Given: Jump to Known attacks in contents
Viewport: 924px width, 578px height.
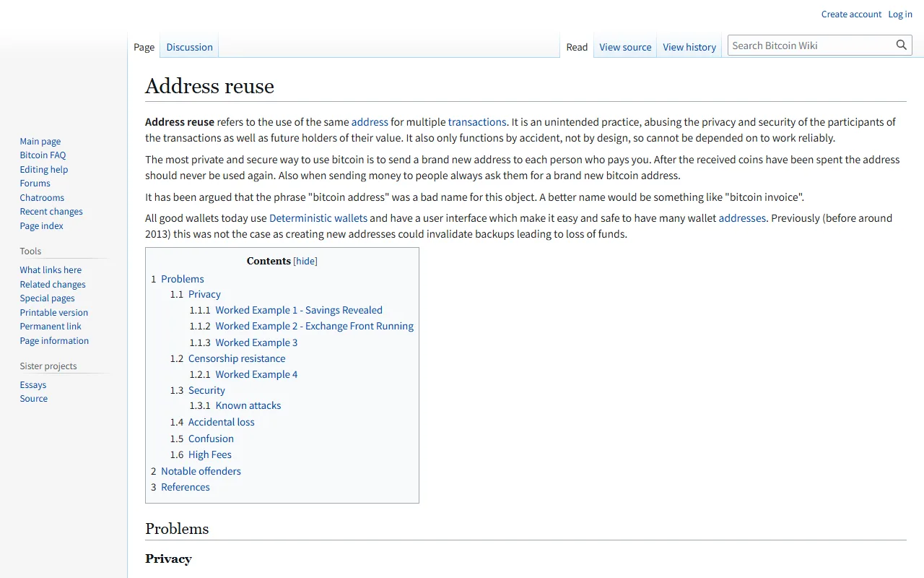Looking at the screenshot, I should 248,405.
